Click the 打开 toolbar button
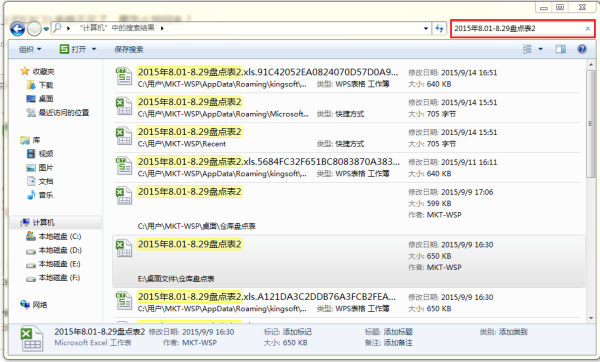 (x=73, y=49)
